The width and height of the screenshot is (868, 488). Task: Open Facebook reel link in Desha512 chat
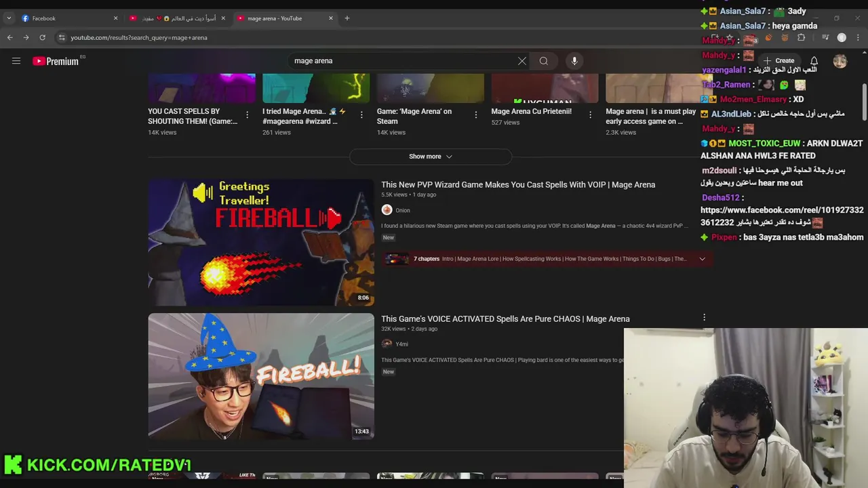pos(782,216)
